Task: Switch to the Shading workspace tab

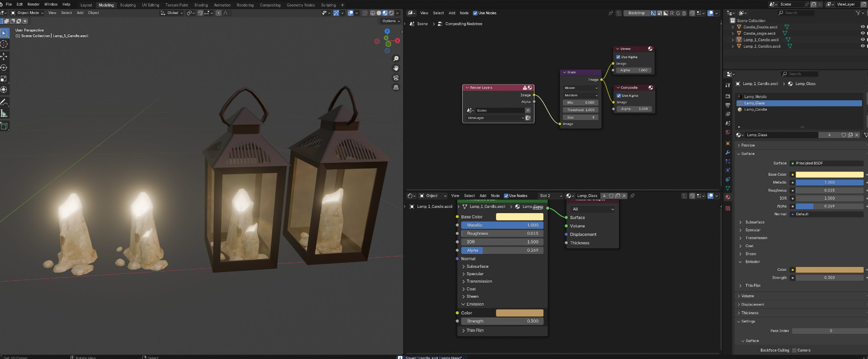Action: click(201, 5)
